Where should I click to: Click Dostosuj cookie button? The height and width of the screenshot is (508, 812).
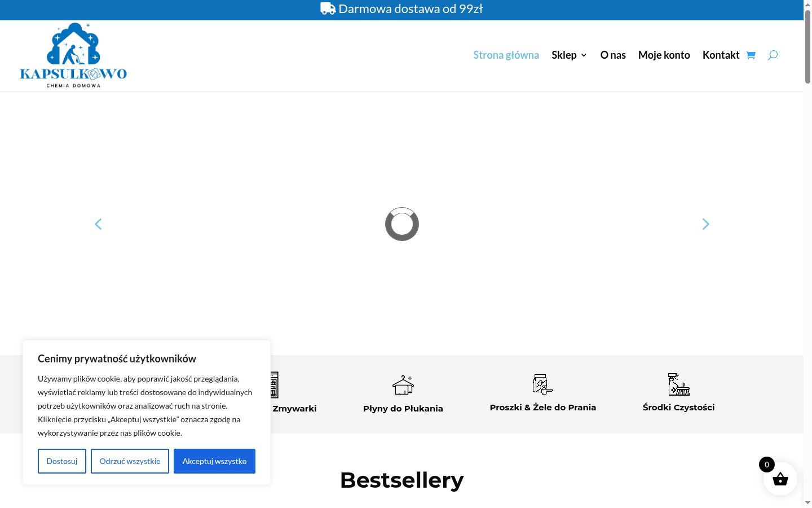62,461
